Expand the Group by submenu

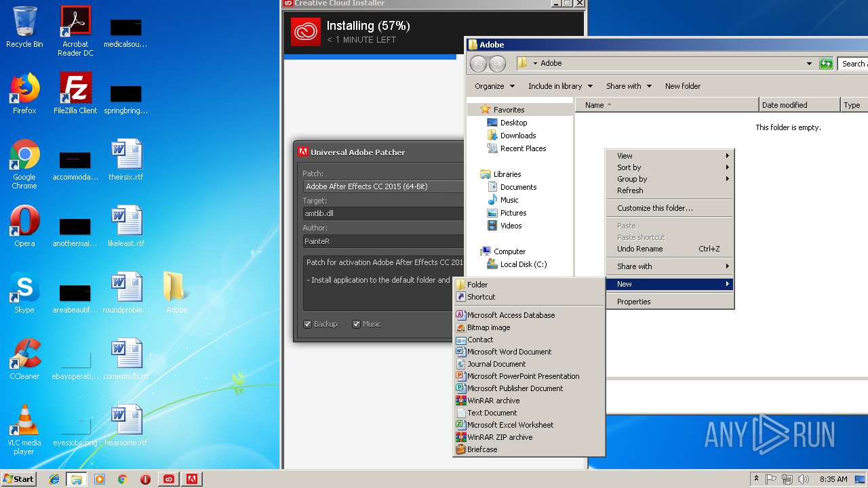click(669, 179)
